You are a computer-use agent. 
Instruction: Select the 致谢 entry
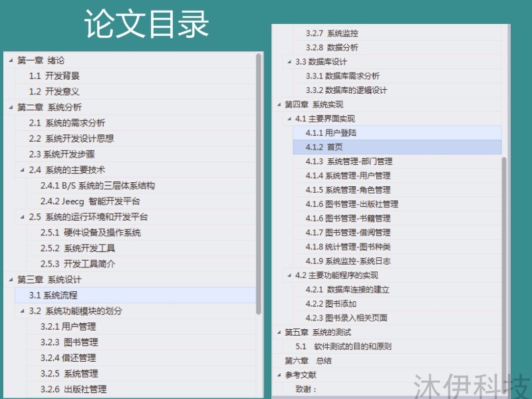(x=306, y=389)
